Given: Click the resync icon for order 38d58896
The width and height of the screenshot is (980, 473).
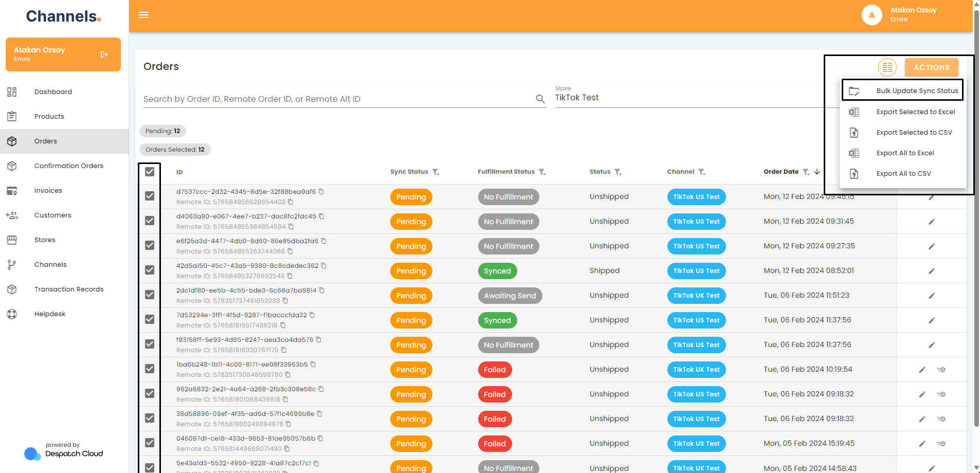Looking at the screenshot, I should [x=941, y=419].
